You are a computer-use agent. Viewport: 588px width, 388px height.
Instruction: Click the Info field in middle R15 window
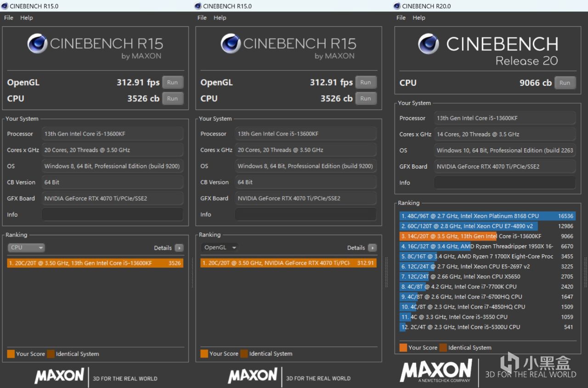pyautogui.click(x=306, y=214)
